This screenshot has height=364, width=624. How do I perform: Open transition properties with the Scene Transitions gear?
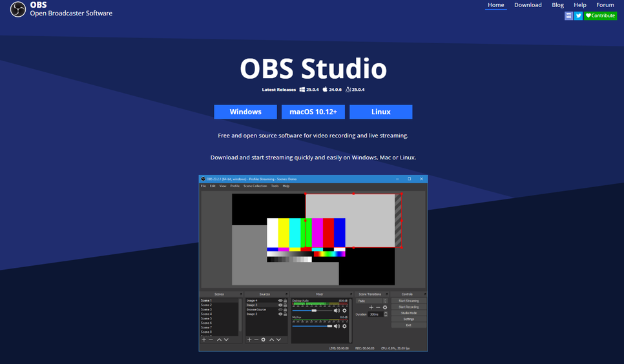click(385, 307)
